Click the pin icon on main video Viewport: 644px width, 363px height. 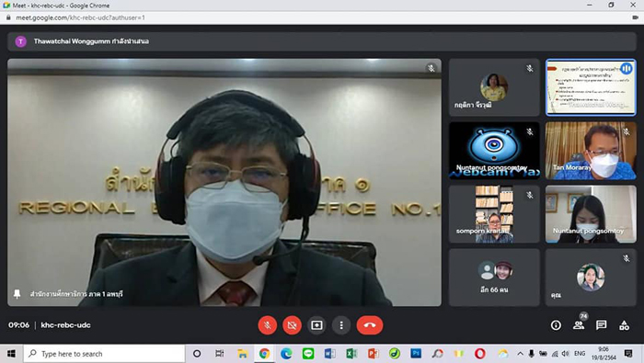17,294
